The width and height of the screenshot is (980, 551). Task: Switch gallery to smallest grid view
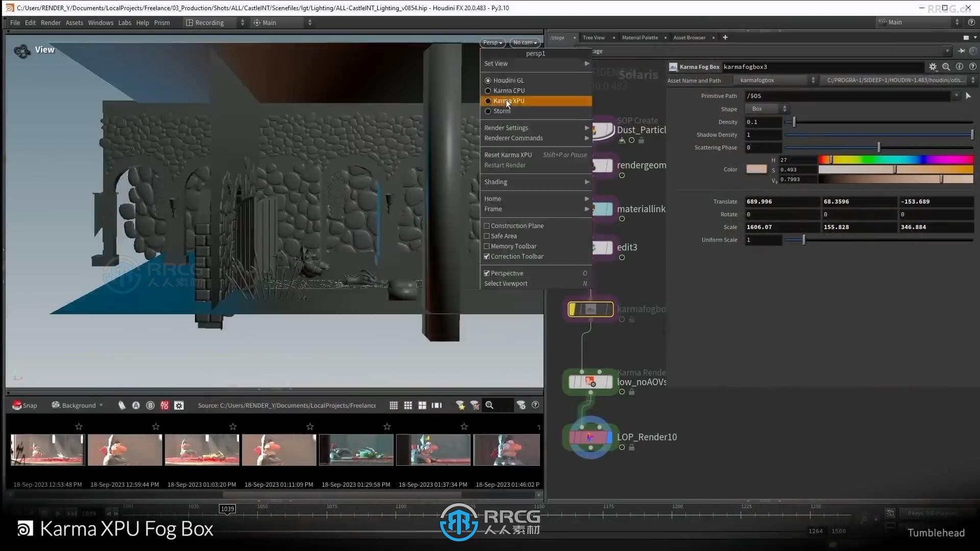pyautogui.click(x=394, y=405)
